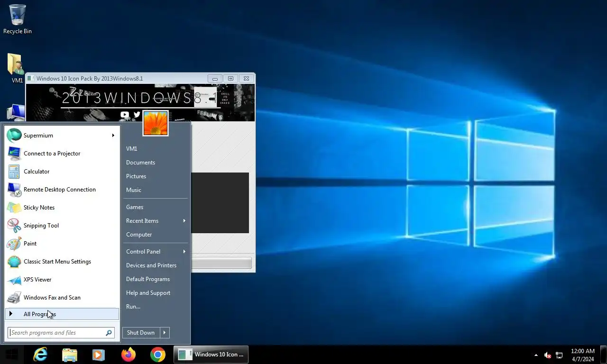The image size is (607, 364).
Task: Open Remote Desktop Connection icon
Action: (14, 190)
